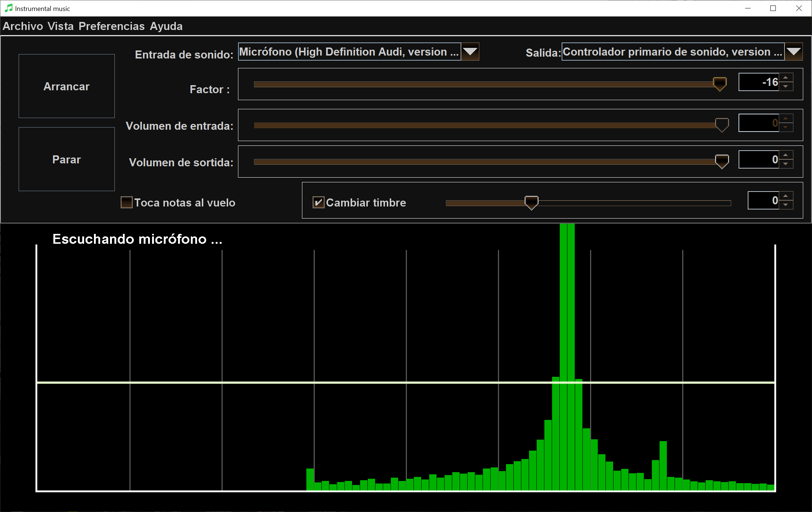Click timbre value spinner down arrow
Viewport: 812px width, 512px height.
point(786,205)
